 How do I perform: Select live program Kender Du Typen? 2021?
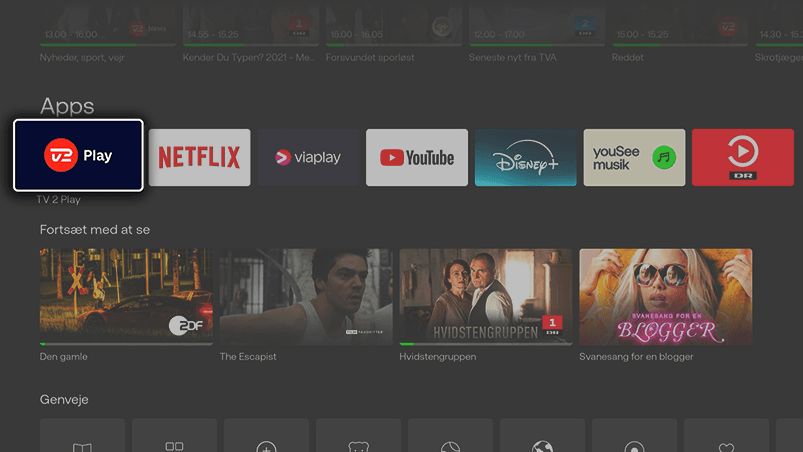[250, 32]
